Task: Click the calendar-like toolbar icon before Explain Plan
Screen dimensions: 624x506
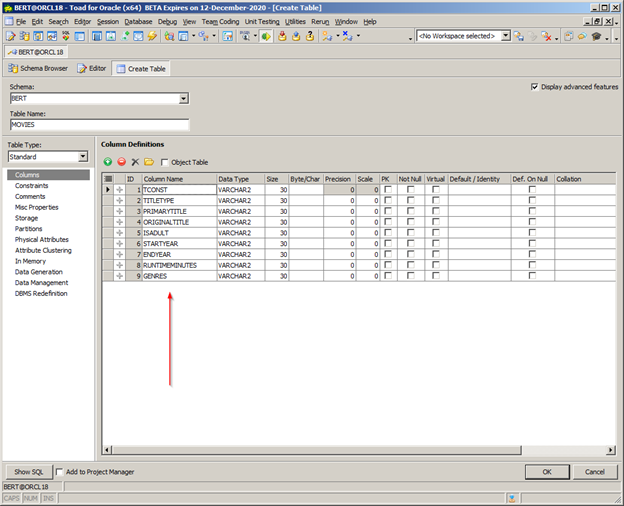Action: point(227,36)
